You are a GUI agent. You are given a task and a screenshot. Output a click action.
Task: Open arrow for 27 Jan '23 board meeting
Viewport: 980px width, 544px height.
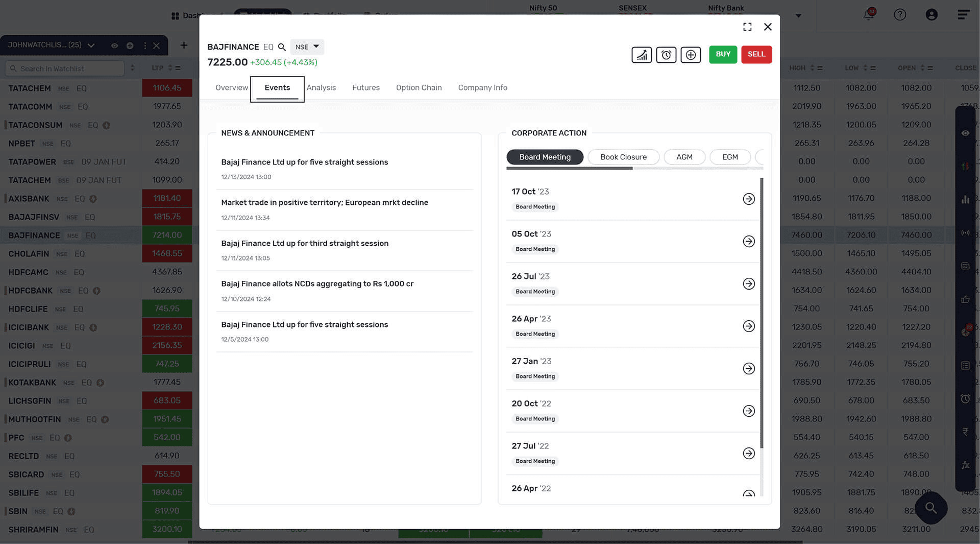(749, 368)
